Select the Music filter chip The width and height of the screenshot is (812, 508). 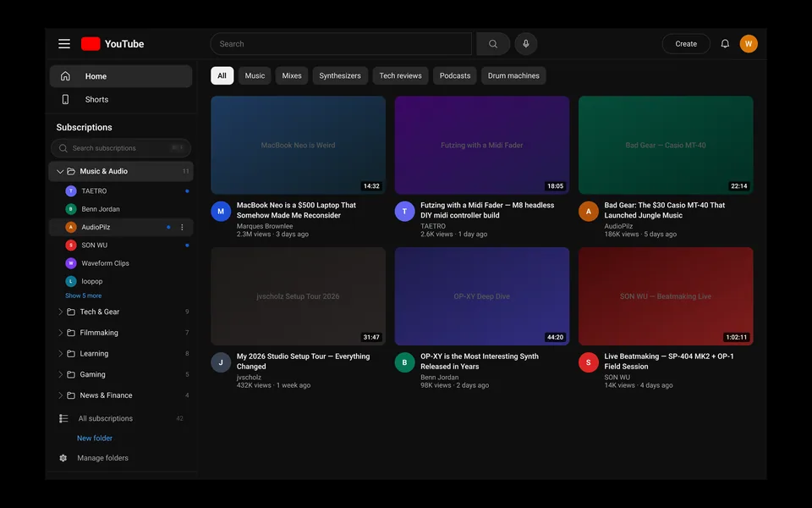point(255,75)
